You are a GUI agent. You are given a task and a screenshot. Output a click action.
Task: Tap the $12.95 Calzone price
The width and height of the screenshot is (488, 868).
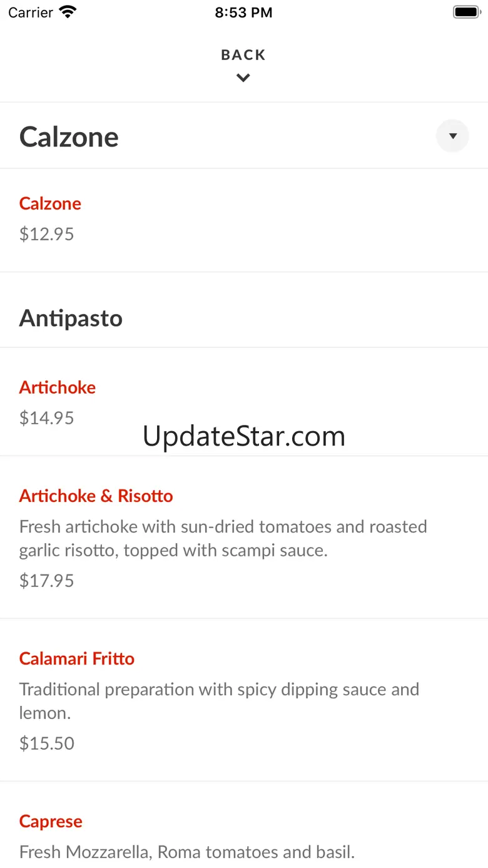coord(47,234)
